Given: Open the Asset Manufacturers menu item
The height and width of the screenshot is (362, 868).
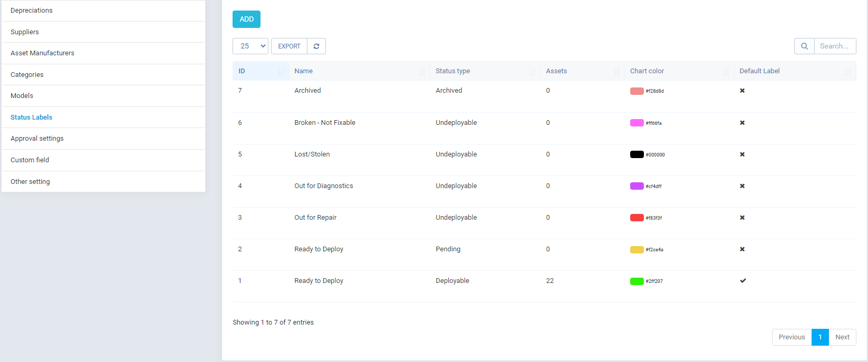Looking at the screenshot, I should [42, 53].
